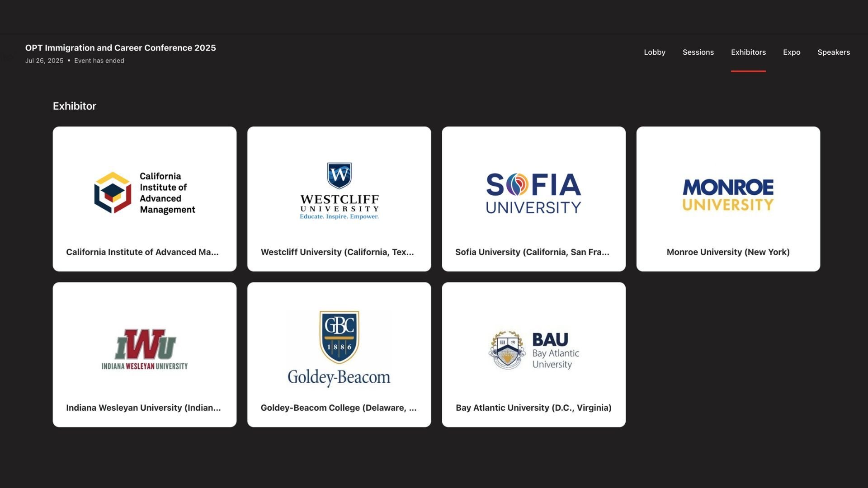Go to the Expo tab
868x488 pixels.
pos(792,52)
